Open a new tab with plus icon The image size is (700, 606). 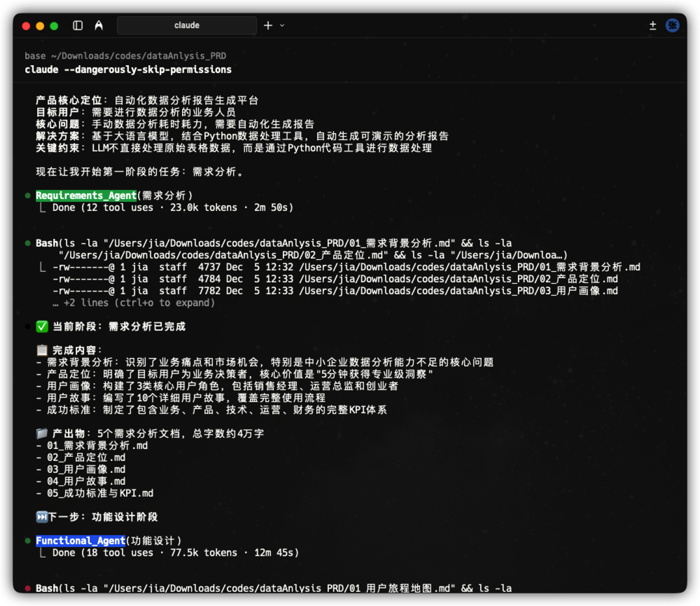[x=268, y=25]
